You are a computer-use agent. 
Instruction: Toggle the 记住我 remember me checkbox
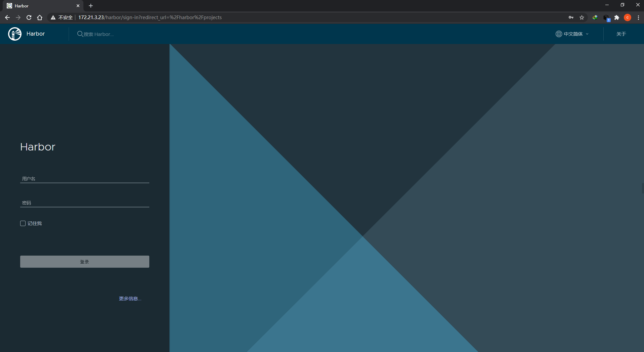click(x=23, y=223)
